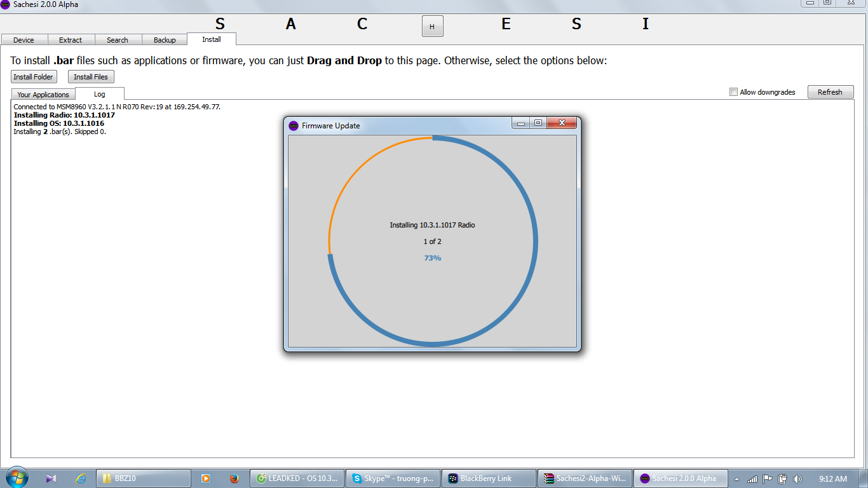Click the volume speaker icon in the system tray

click(797, 479)
